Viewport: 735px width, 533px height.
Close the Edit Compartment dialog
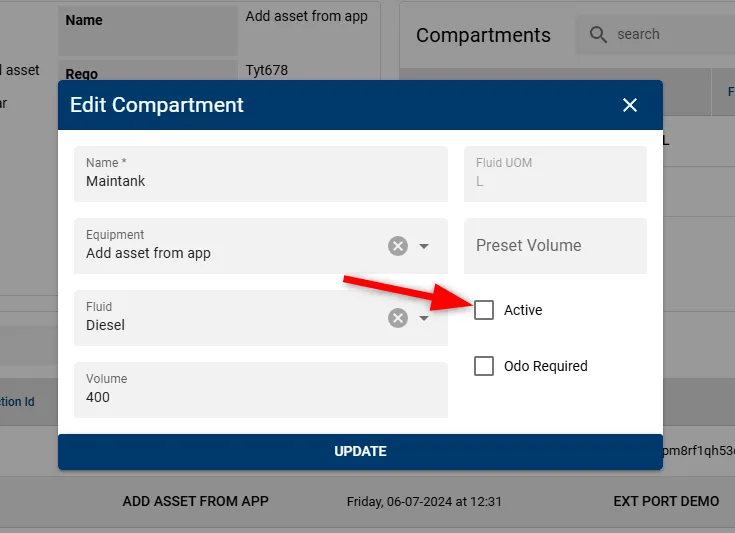point(630,105)
